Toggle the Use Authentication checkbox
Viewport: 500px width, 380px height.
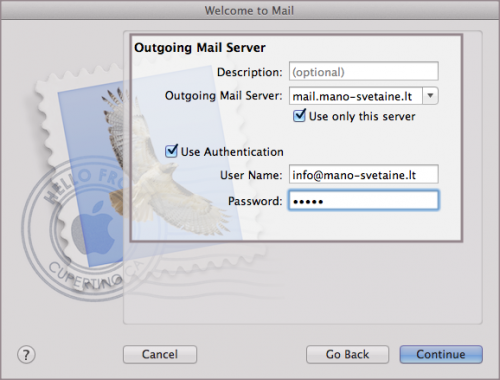pyautogui.click(x=171, y=151)
